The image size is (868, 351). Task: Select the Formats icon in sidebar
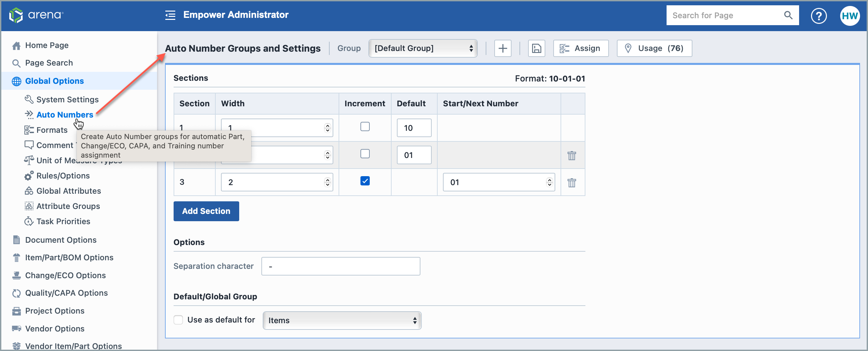pyautogui.click(x=29, y=130)
